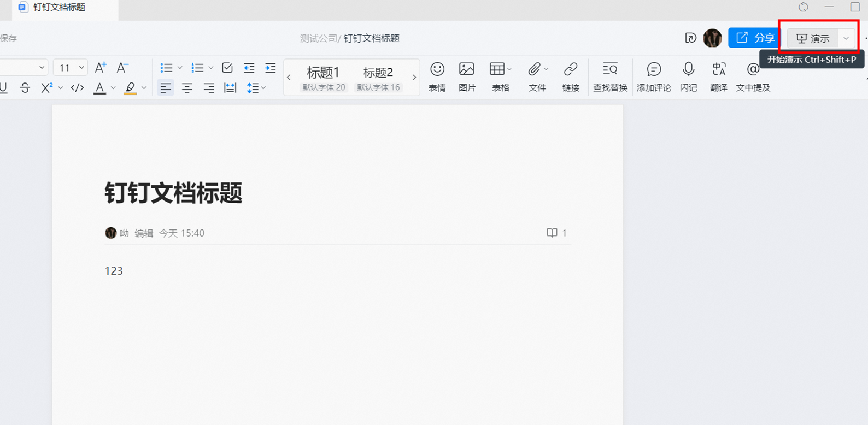868x425 pixels.
Task: Insert inline code with </> icon
Action: pos(78,88)
